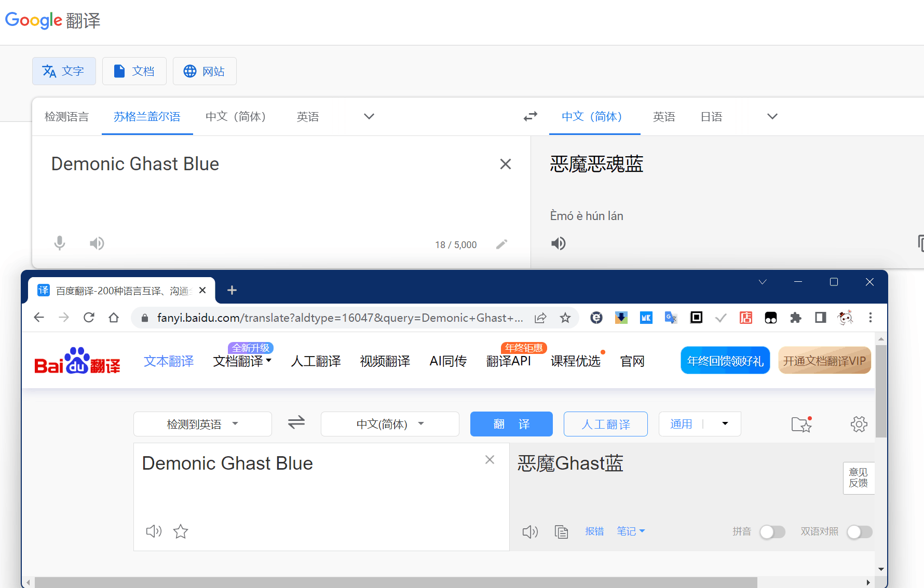Share this page from the address bar

tap(540, 318)
